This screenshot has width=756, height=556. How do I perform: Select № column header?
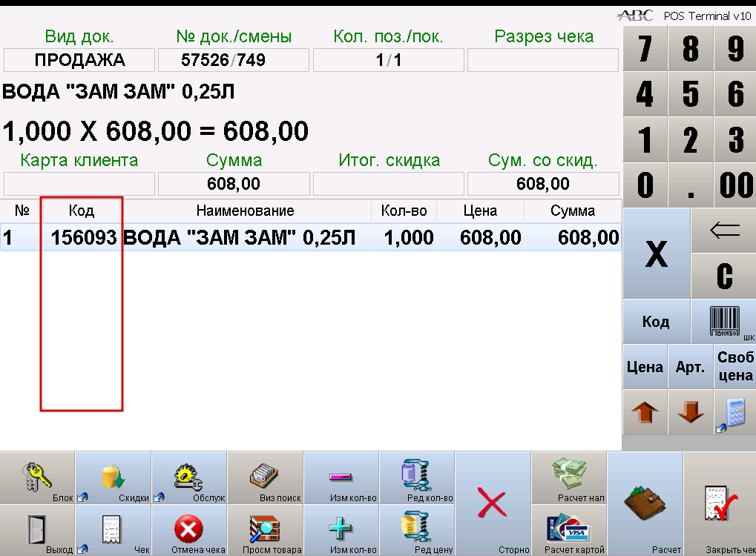pos(22,211)
